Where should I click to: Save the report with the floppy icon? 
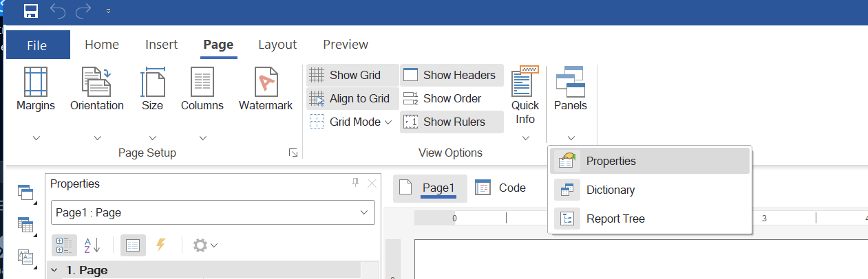coord(31,11)
